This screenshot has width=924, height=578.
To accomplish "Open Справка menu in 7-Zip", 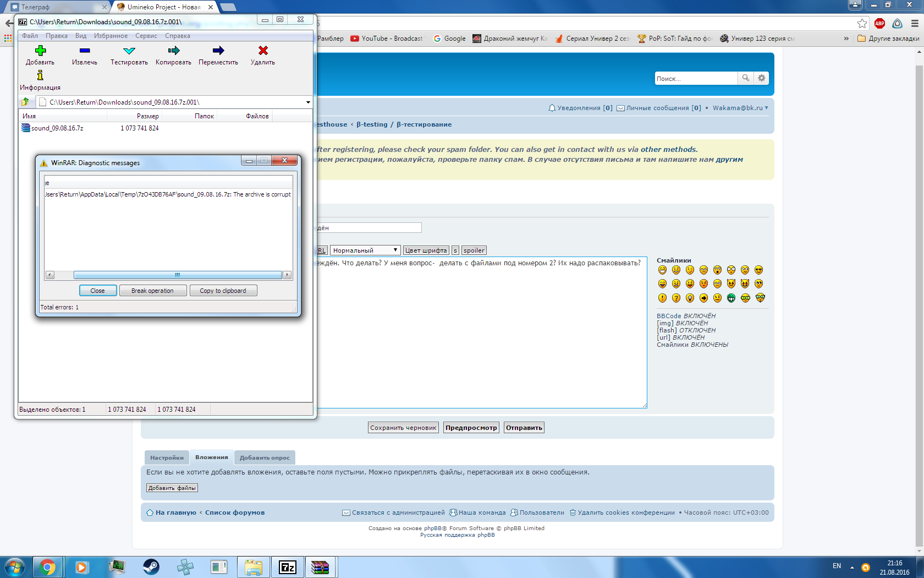I will [x=177, y=36].
